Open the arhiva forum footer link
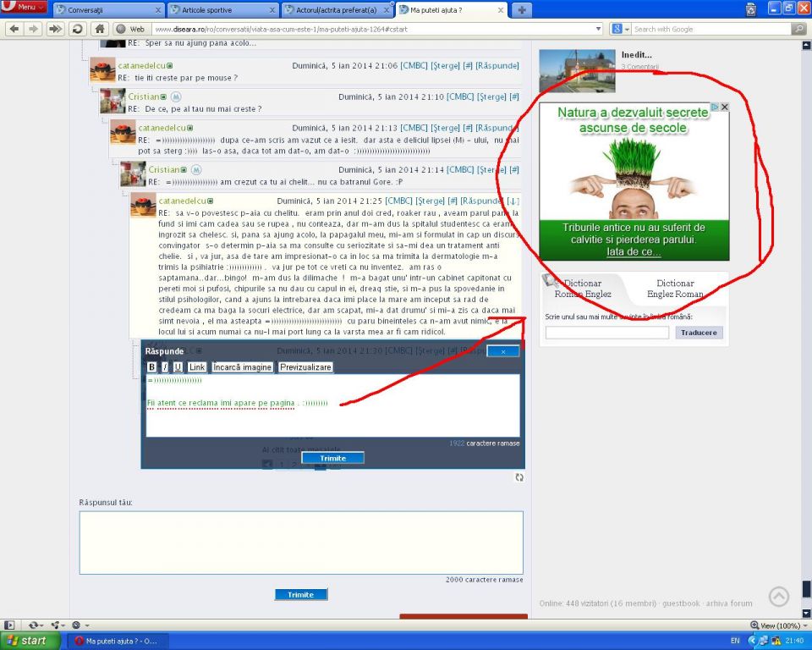This screenshot has width=812, height=650. pyautogui.click(x=729, y=603)
